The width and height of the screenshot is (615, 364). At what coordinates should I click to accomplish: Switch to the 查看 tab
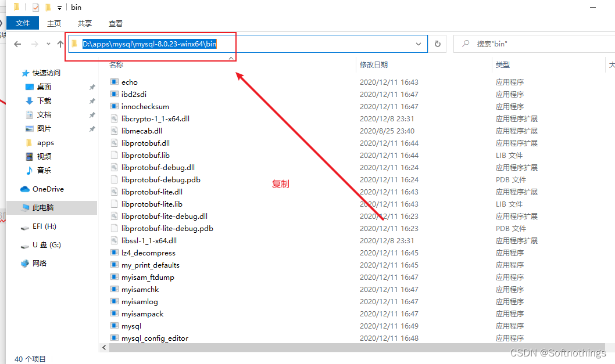click(x=116, y=23)
